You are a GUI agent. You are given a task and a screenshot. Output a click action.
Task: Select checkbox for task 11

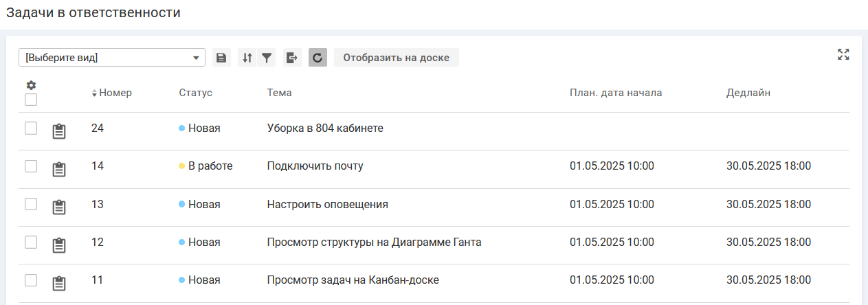[31, 280]
